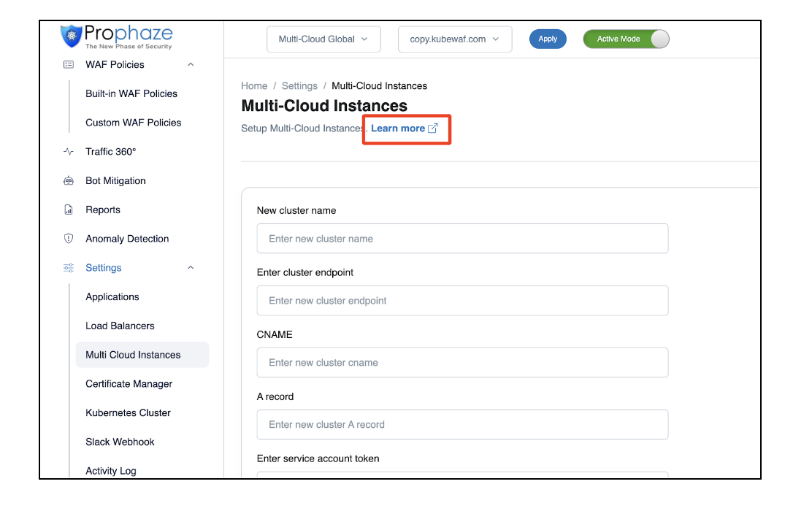Image resolution: width=812 pixels, height=530 pixels.
Task: Select Certificate Manager in sidebar
Action: pos(129,384)
